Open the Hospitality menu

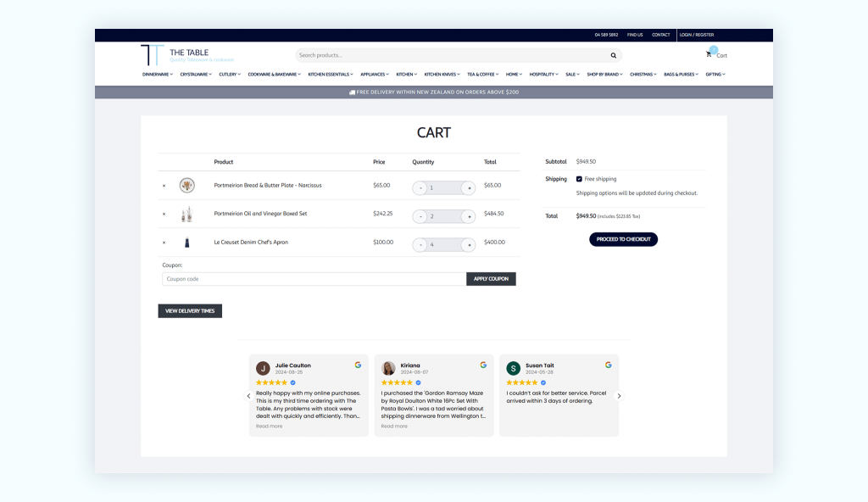tap(543, 75)
